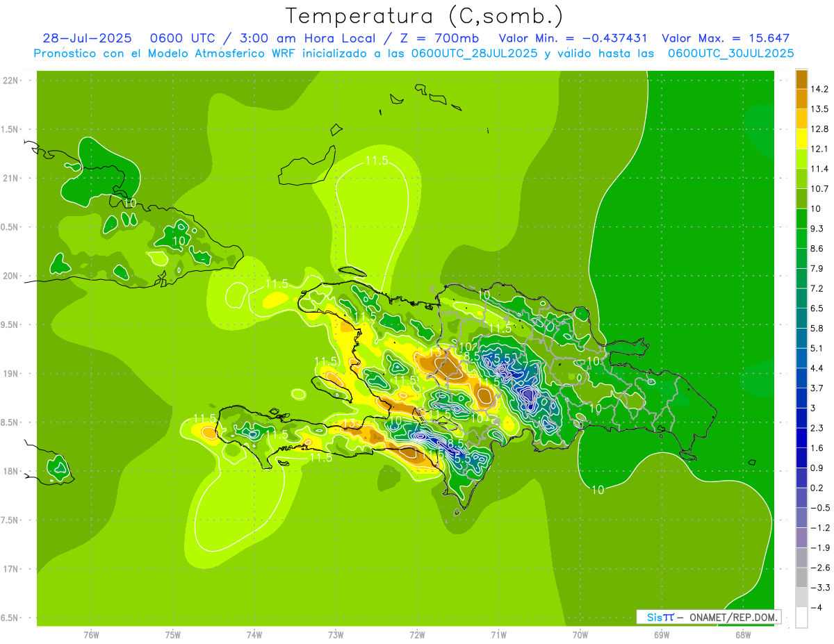Click the 7.2 value on the color legend

click(x=817, y=288)
